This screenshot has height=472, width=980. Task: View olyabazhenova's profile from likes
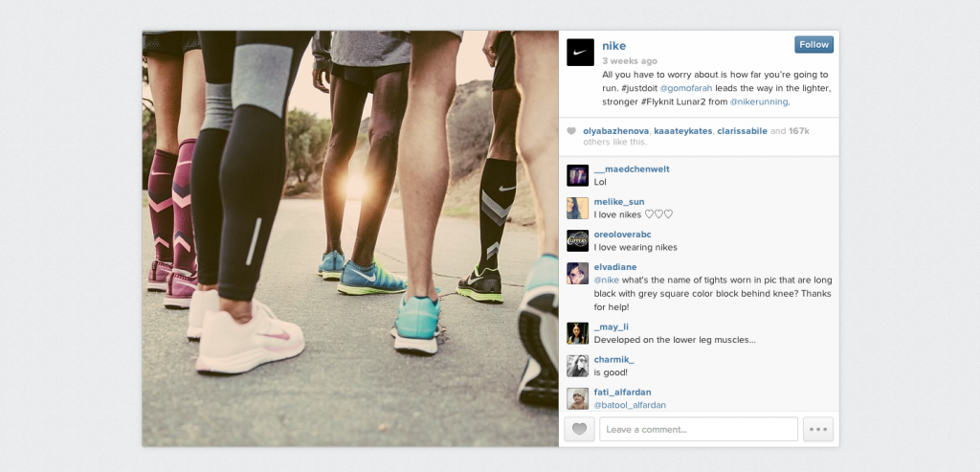point(615,131)
